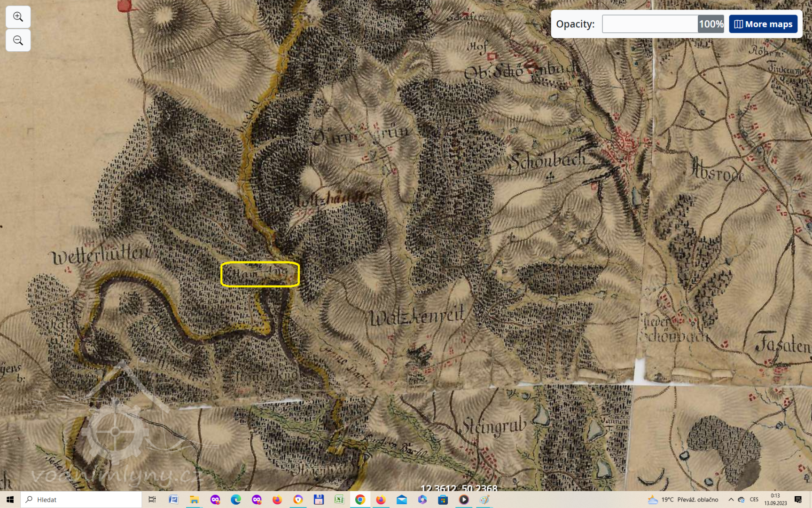Zoom in on the historical map
Viewport: 812px width, 508px height.
click(x=18, y=17)
